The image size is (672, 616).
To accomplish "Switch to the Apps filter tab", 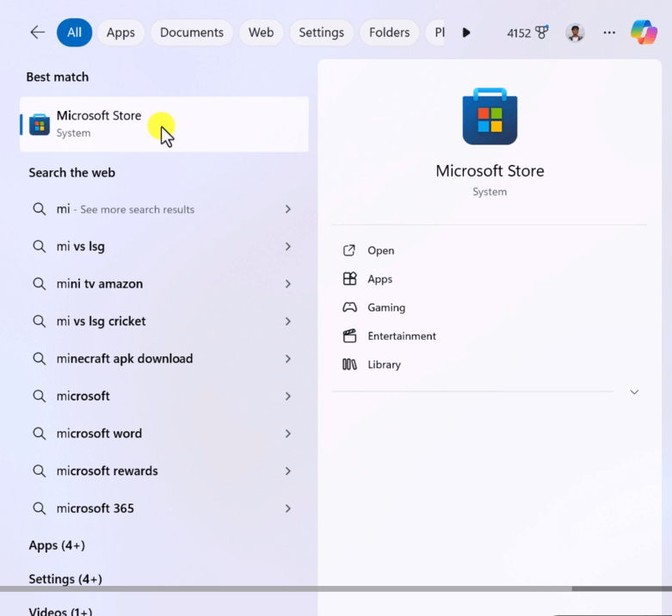I will coord(120,33).
